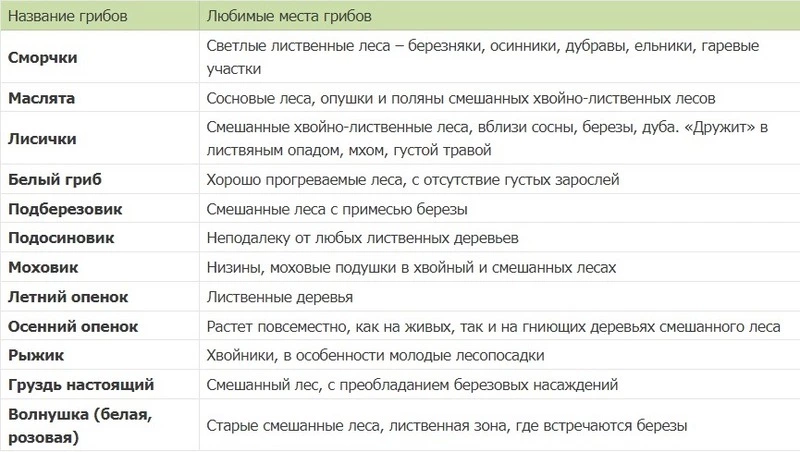Click the "Лисички" mushroom name
Viewport: 800px width, 452px height.
click(x=41, y=140)
